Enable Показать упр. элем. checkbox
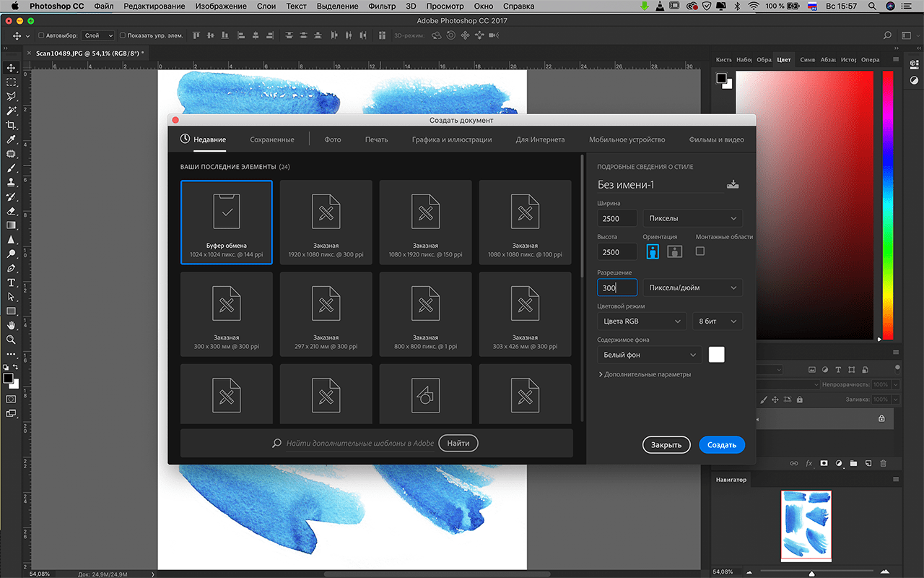 (123, 35)
